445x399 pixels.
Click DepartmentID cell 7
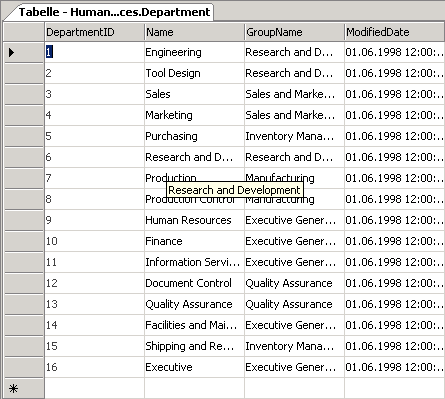pos(94,178)
